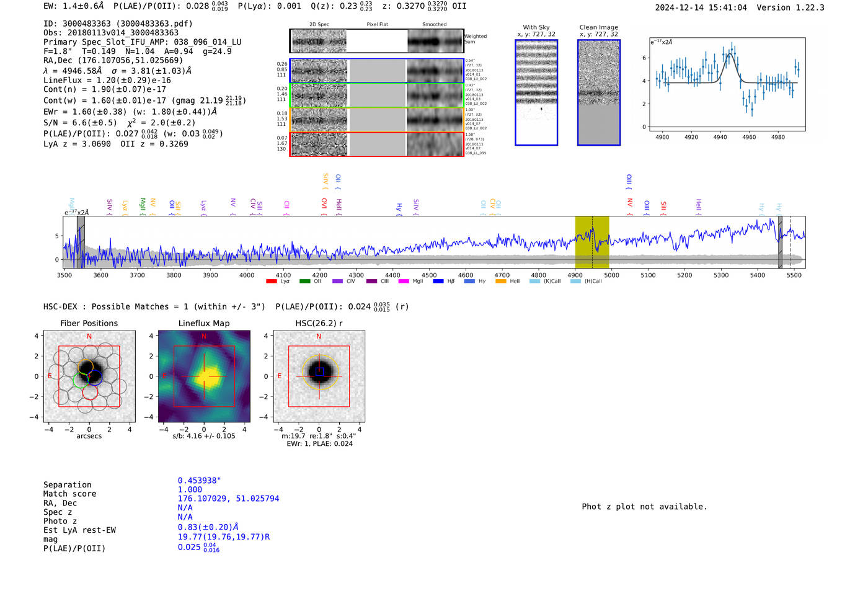
Task: Click the Match score value 1.000
Action: [190, 489]
